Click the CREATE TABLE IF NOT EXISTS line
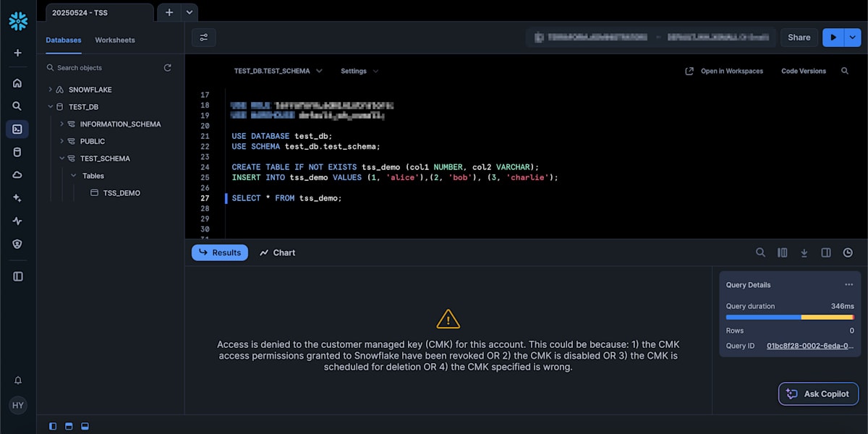 tap(386, 167)
